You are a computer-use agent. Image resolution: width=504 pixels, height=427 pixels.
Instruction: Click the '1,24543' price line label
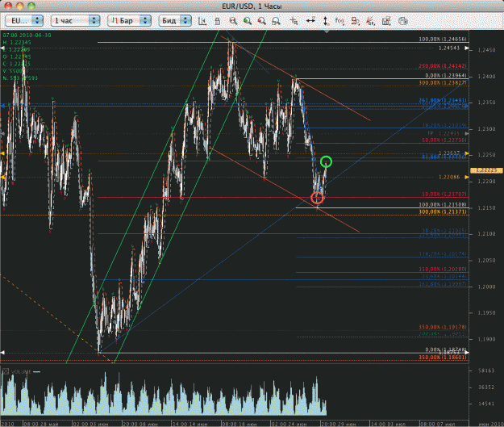[x=449, y=48]
